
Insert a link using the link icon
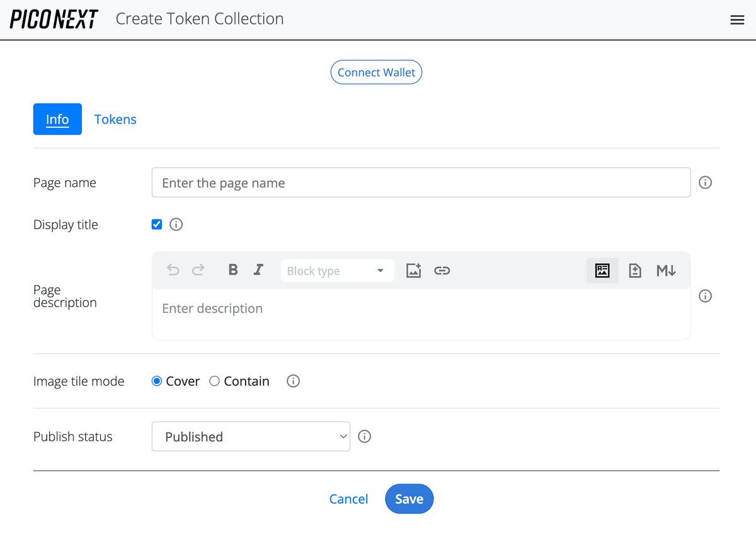(x=442, y=270)
